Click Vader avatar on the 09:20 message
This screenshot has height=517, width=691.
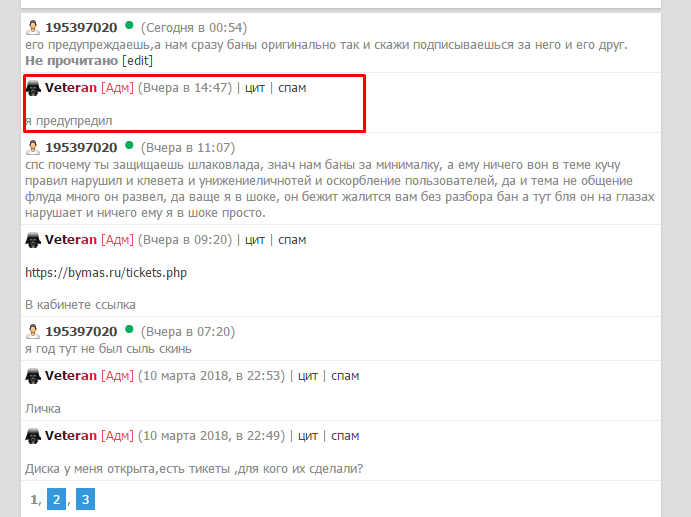click(33, 240)
